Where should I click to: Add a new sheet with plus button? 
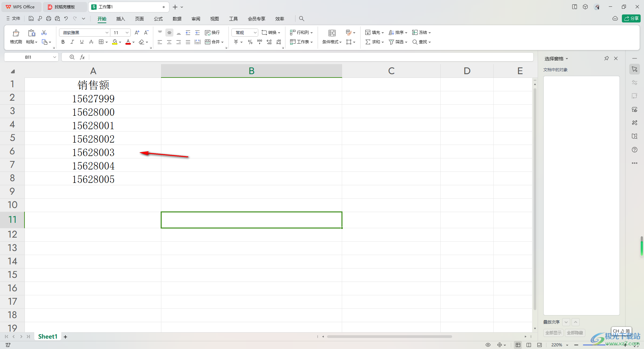(x=65, y=337)
